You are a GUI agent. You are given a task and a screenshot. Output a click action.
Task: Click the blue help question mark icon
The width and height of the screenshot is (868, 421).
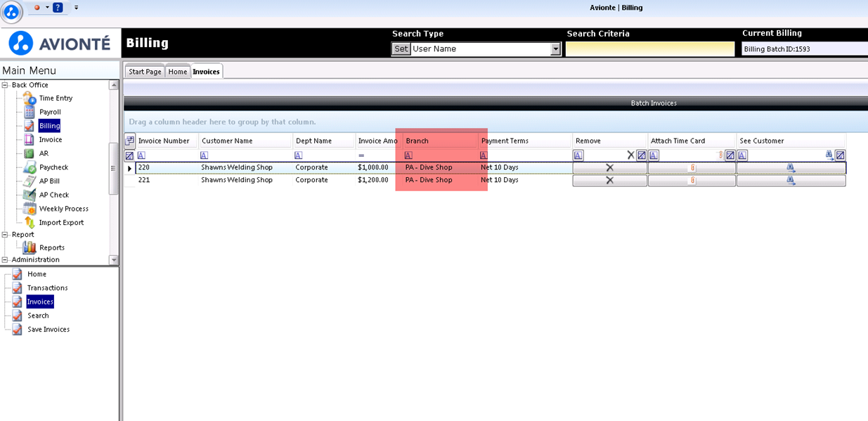pos(58,8)
